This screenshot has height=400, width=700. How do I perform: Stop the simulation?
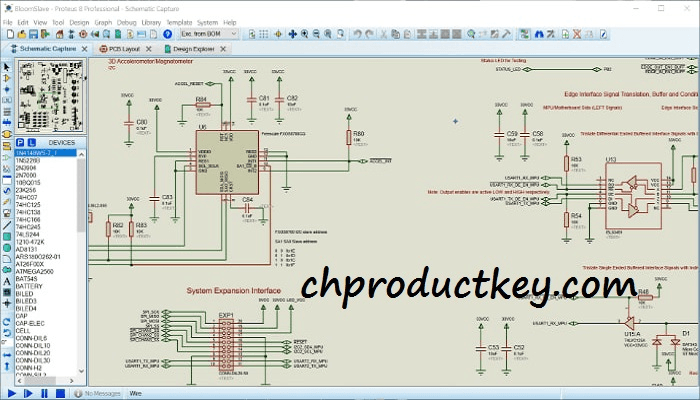coord(60,393)
